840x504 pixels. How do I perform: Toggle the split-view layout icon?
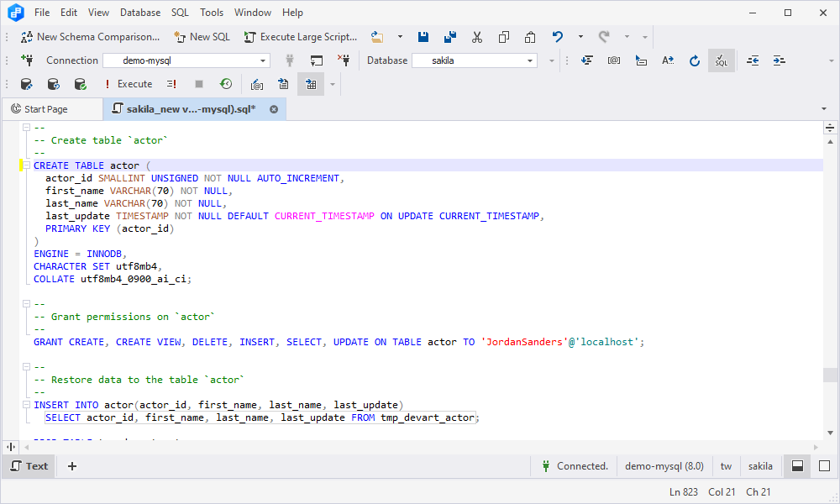(797, 466)
